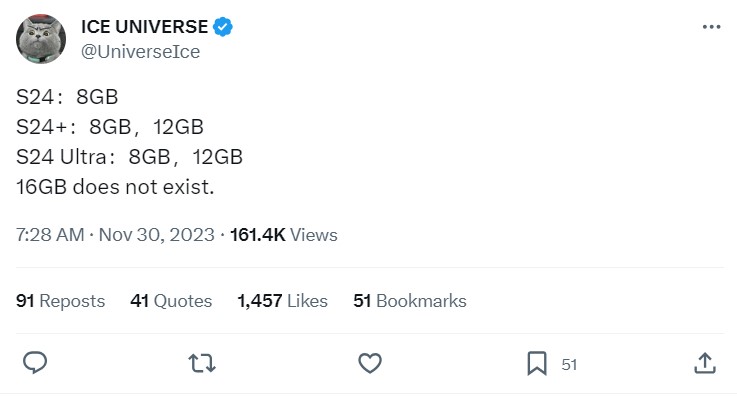The width and height of the screenshot is (737, 406).
Task: Click the blue verified checkmark badge
Action: 223,27
